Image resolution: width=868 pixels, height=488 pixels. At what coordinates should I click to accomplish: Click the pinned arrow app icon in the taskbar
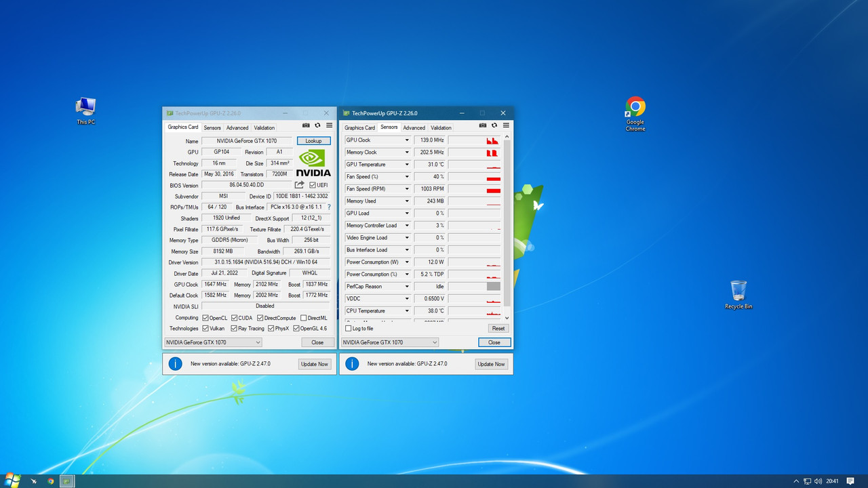coord(33,481)
